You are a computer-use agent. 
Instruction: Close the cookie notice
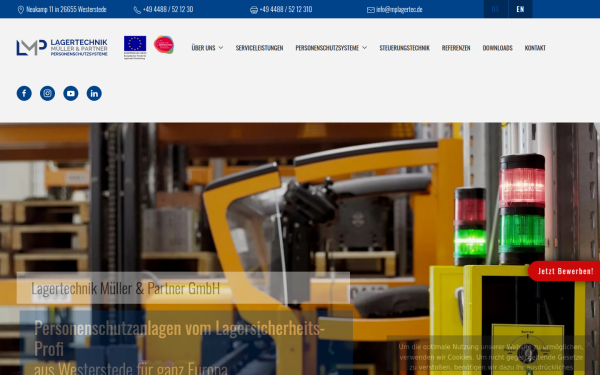pyautogui.click(x=589, y=344)
